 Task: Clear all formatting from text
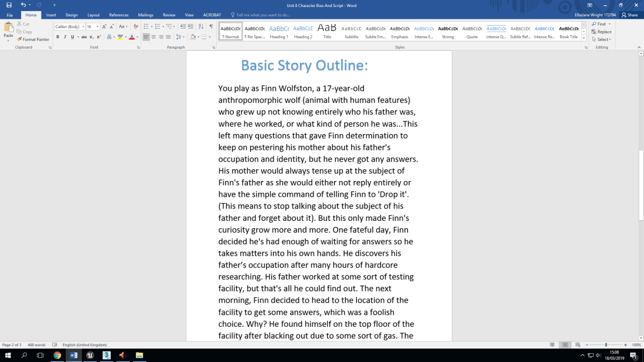tap(136, 26)
